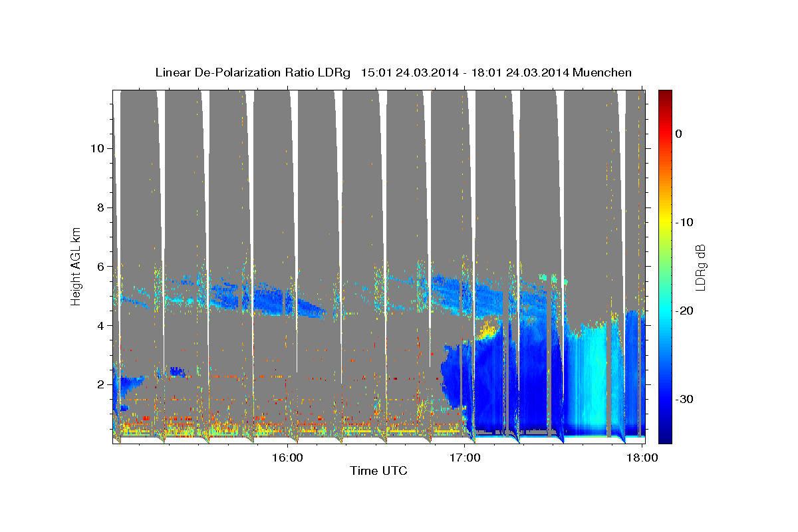Click the dark blue bottom of colorbar

pos(665,438)
